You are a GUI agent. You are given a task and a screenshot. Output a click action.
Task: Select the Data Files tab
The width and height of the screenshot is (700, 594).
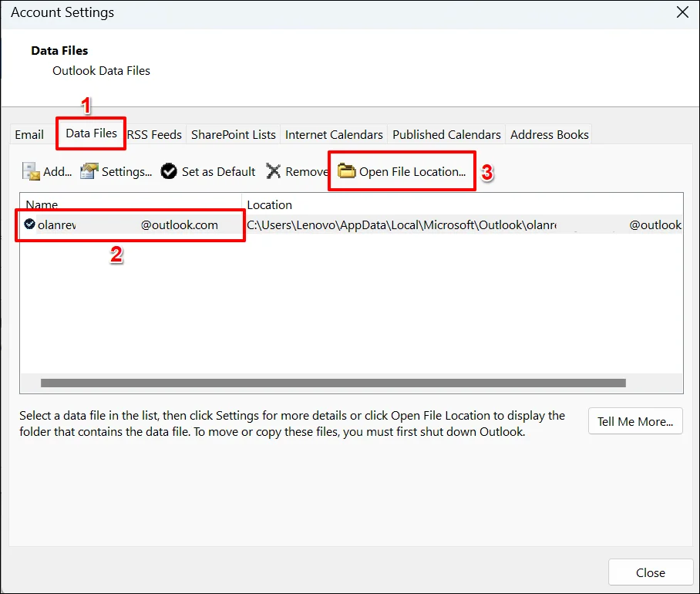point(91,133)
